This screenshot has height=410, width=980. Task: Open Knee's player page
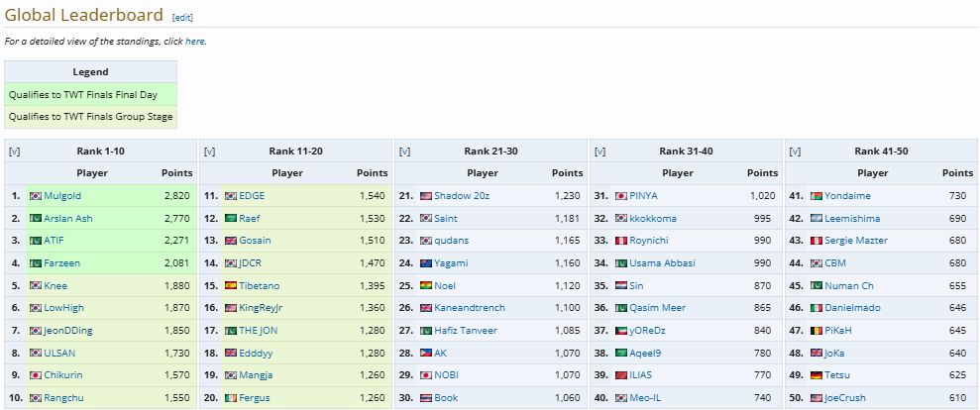(x=55, y=286)
